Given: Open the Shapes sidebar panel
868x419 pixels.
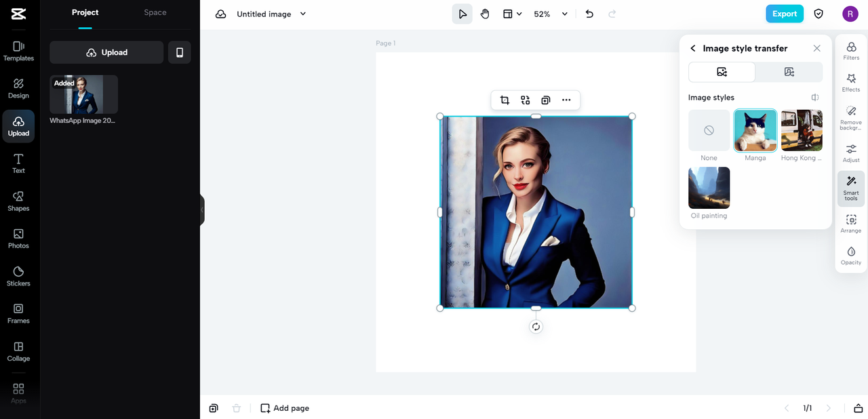Looking at the screenshot, I should (x=18, y=201).
